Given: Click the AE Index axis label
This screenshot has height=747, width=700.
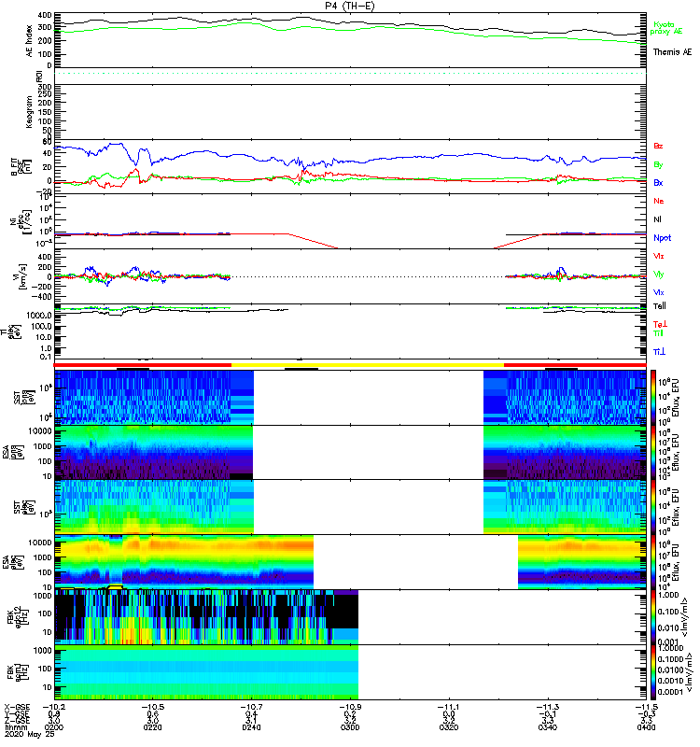Looking at the screenshot, I should point(30,41).
